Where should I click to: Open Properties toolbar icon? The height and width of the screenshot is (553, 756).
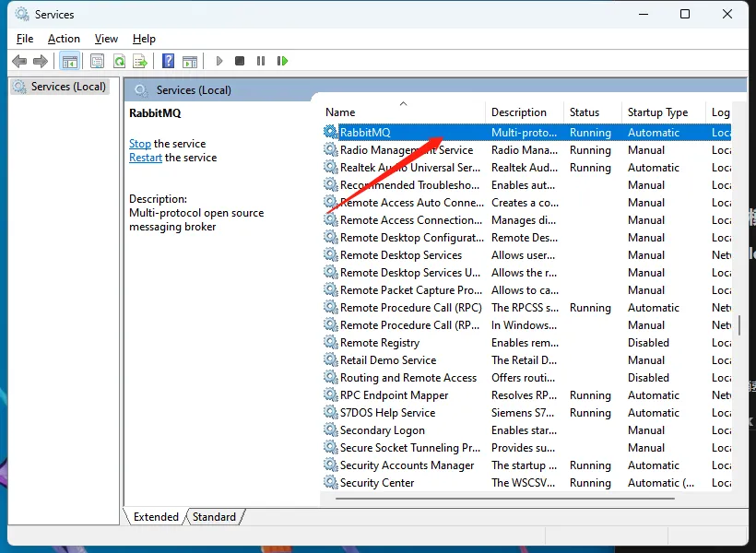tap(98, 61)
